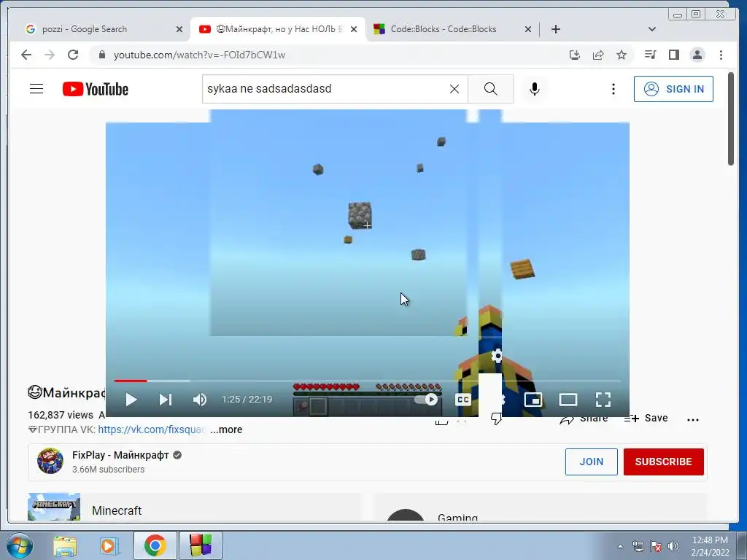
Task: Click the forward navigation arrow
Action: [x=50, y=55]
